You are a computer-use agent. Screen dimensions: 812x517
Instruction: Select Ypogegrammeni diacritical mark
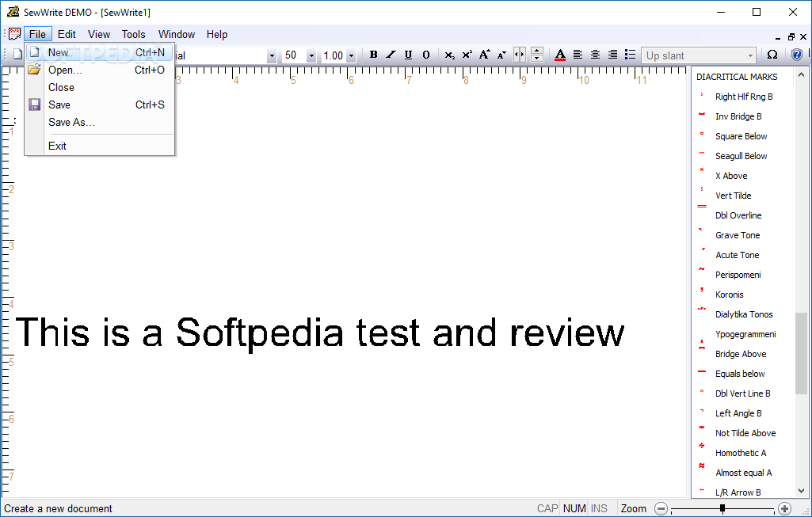click(744, 334)
